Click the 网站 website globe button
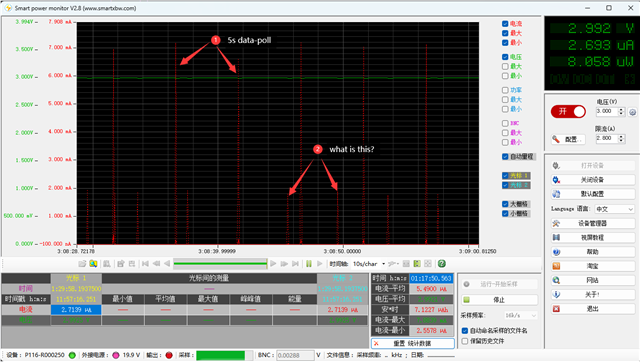Viewport: 640px width, 362px height. (592, 280)
